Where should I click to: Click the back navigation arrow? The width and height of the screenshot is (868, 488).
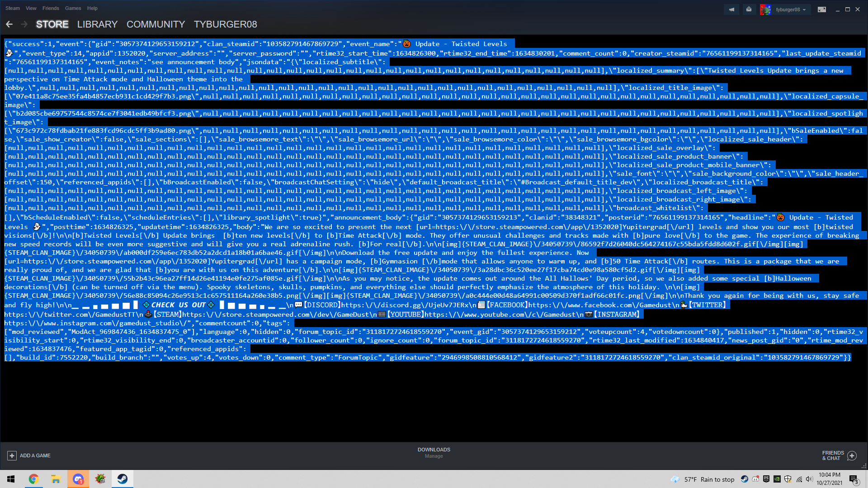pyautogui.click(x=9, y=24)
